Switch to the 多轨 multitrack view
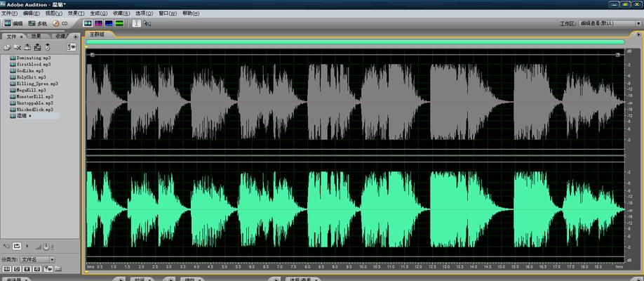 pyautogui.click(x=37, y=23)
